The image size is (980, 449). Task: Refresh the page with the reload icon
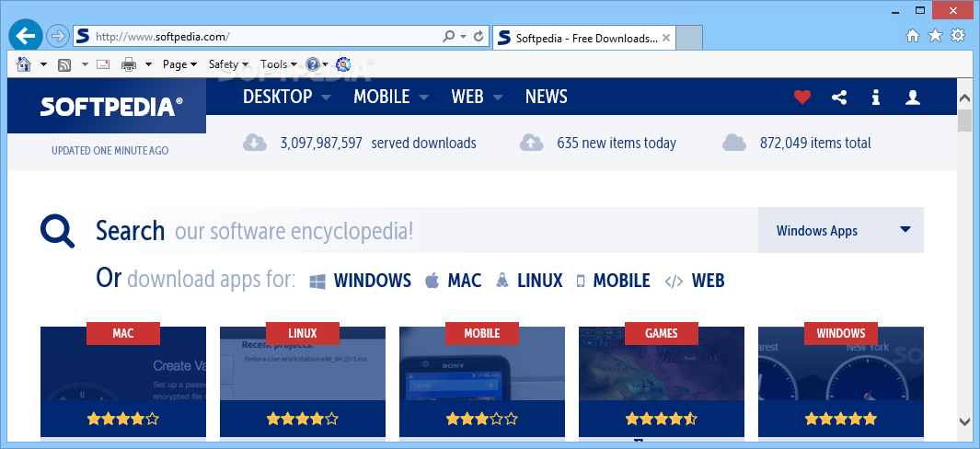pyautogui.click(x=478, y=37)
